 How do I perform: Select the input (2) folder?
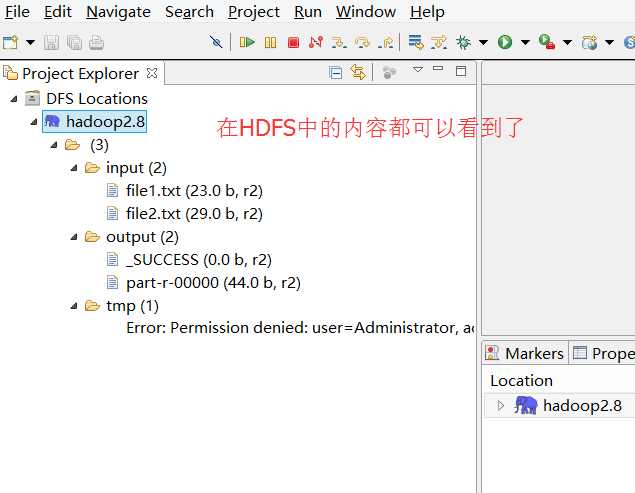136,168
